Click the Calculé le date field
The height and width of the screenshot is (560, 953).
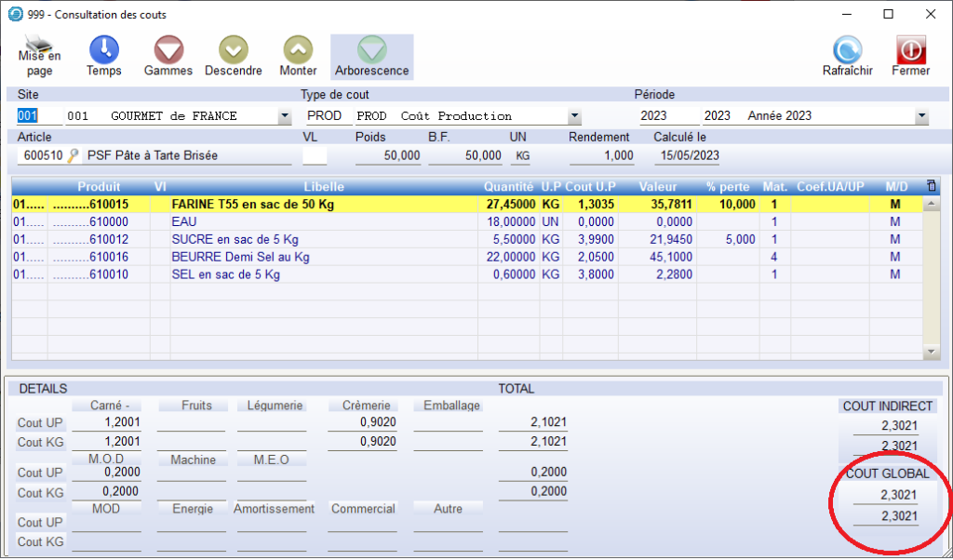(687, 155)
